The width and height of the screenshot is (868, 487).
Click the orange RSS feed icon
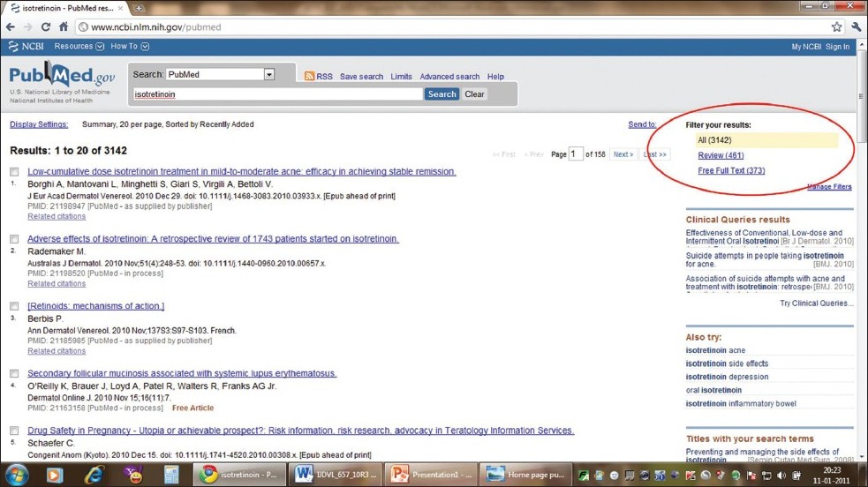coord(309,76)
